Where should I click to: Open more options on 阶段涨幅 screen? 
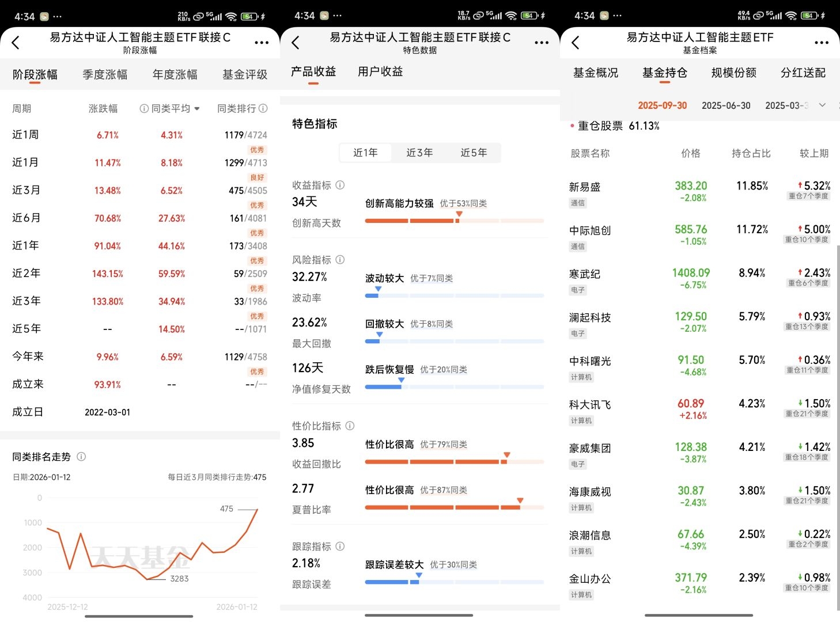(x=262, y=42)
